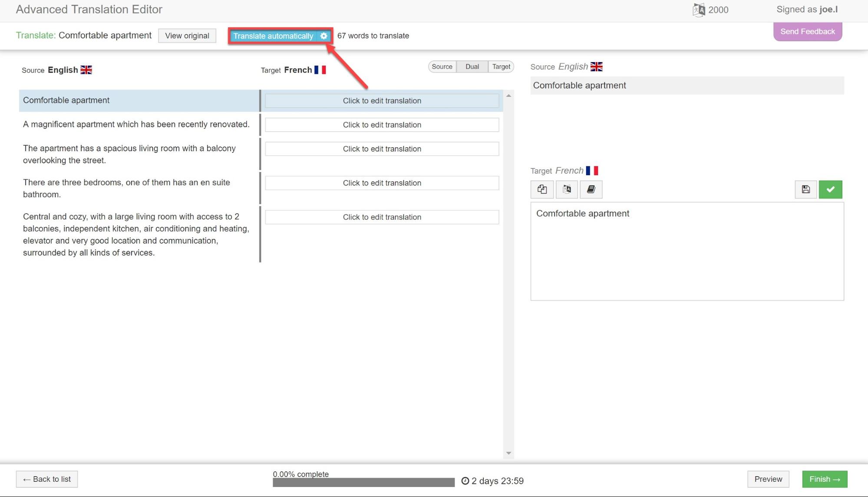The image size is (868, 497).
Task: Click the View original button
Action: 187,36
